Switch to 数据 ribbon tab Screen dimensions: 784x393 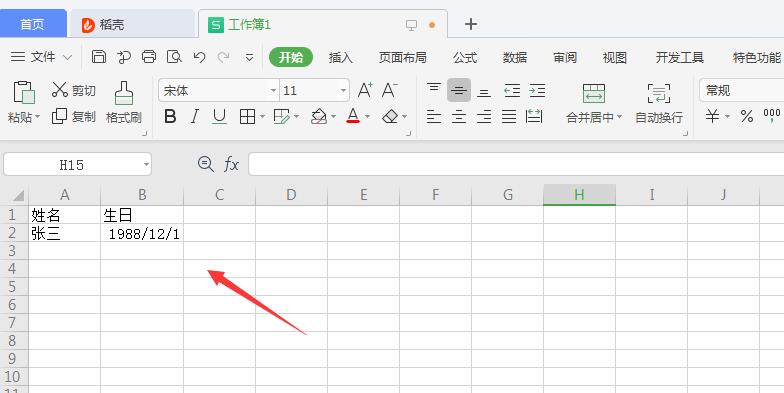pos(515,58)
